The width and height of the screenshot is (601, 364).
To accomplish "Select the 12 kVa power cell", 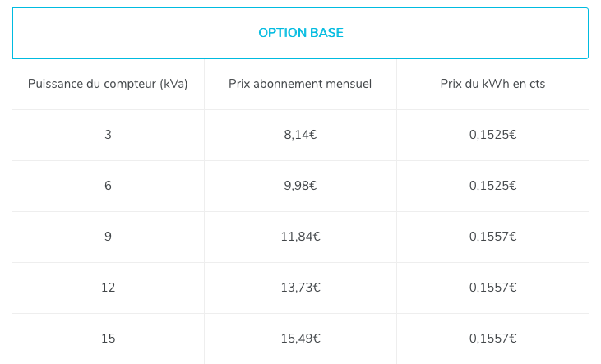I will coord(108,288).
